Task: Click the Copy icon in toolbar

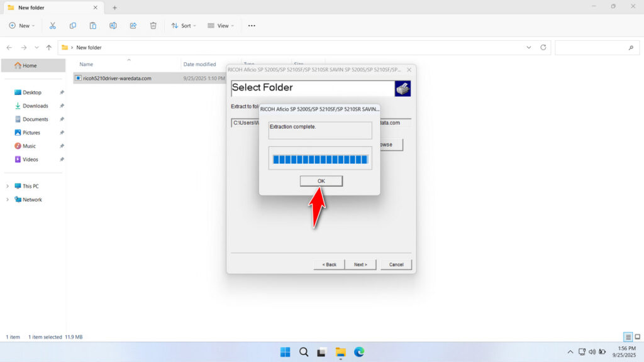Action: pos(73,25)
